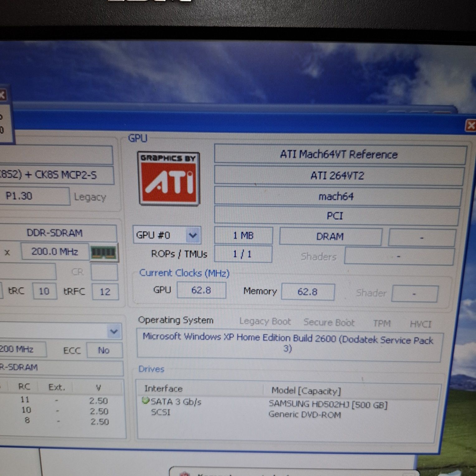Select the SAMSUNG HD502HJ [500 GB] entry

tap(328, 404)
